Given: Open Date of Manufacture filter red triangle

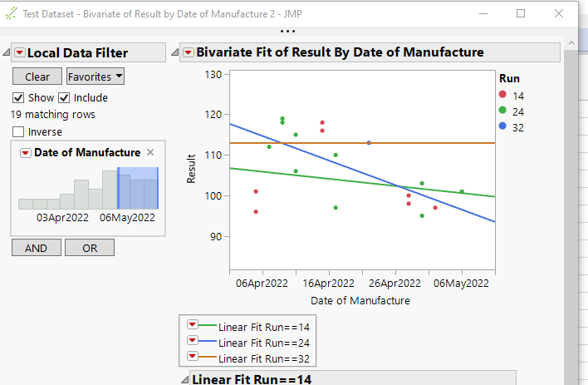Looking at the screenshot, I should (26, 153).
